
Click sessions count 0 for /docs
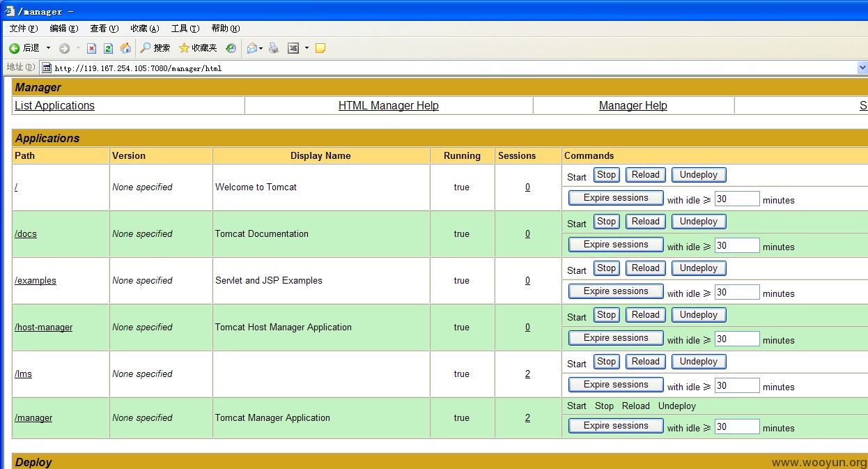(527, 233)
